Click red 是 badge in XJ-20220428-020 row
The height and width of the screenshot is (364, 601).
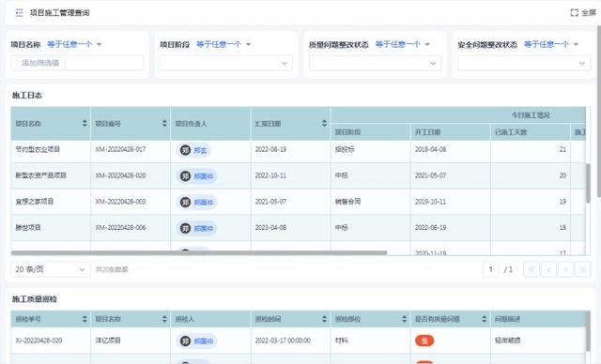(x=424, y=341)
